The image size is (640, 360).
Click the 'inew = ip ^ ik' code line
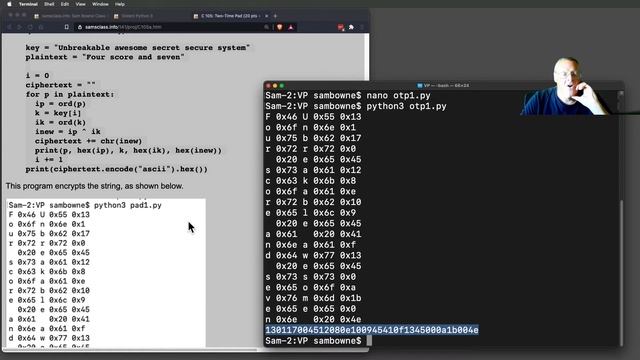[68, 131]
